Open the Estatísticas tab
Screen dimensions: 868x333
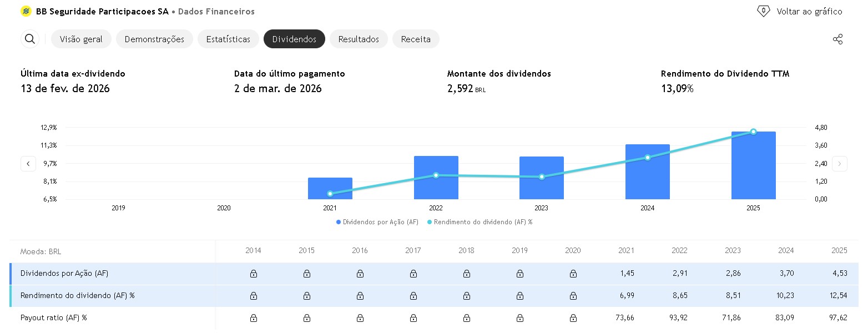228,39
